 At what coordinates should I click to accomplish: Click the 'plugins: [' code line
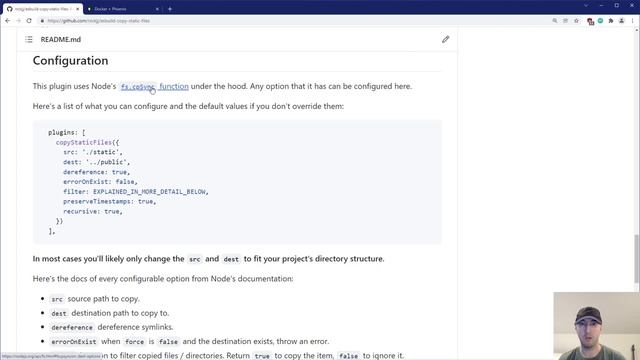click(67, 133)
